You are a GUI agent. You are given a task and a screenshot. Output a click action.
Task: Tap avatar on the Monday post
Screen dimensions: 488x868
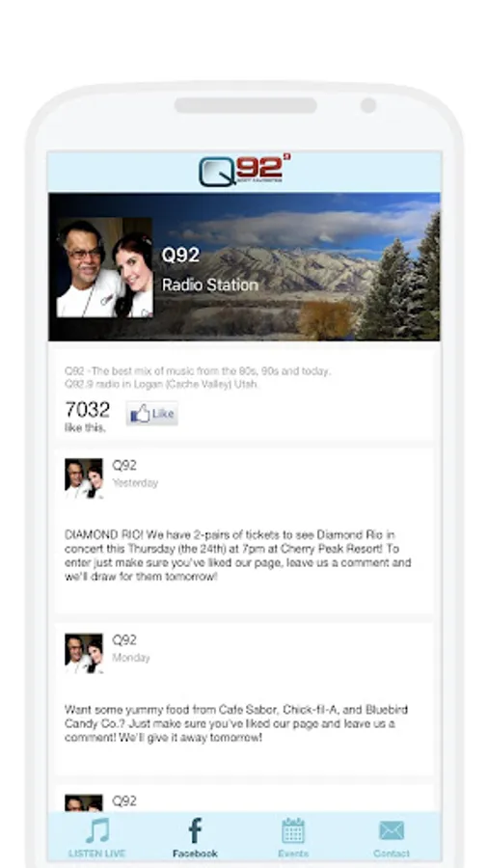pyautogui.click(x=84, y=653)
